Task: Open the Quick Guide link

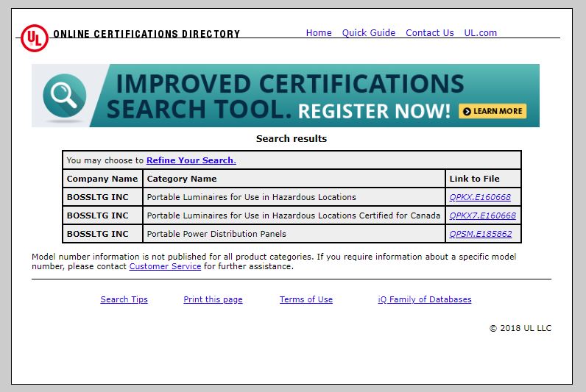Action: tap(369, 33)
